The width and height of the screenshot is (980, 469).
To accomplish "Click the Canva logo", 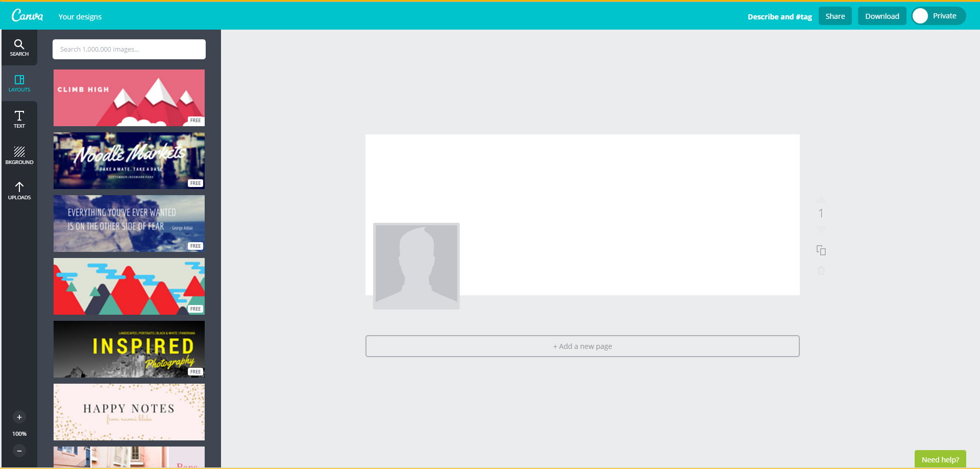I will tap(27, 16).
